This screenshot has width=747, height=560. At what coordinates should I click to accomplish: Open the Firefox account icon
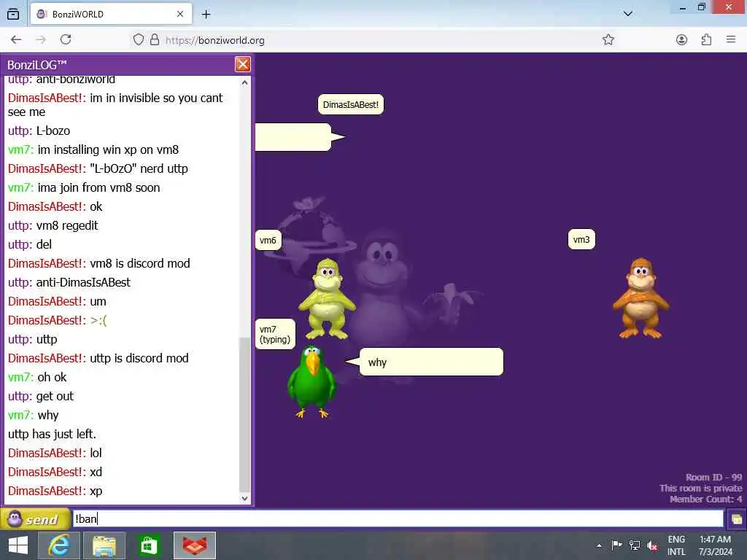pos(681,39)
